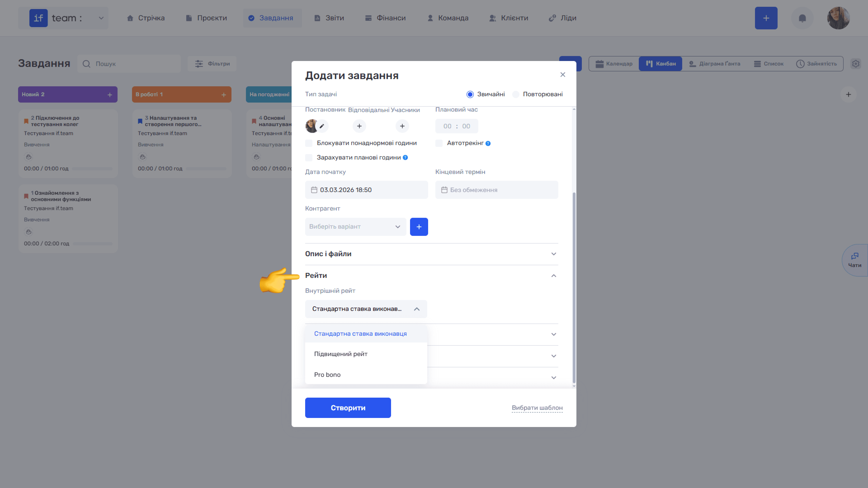Switch to Календар view
This screenshot has height=488, width=868.
pyautogui.click(x=614, y=64)
